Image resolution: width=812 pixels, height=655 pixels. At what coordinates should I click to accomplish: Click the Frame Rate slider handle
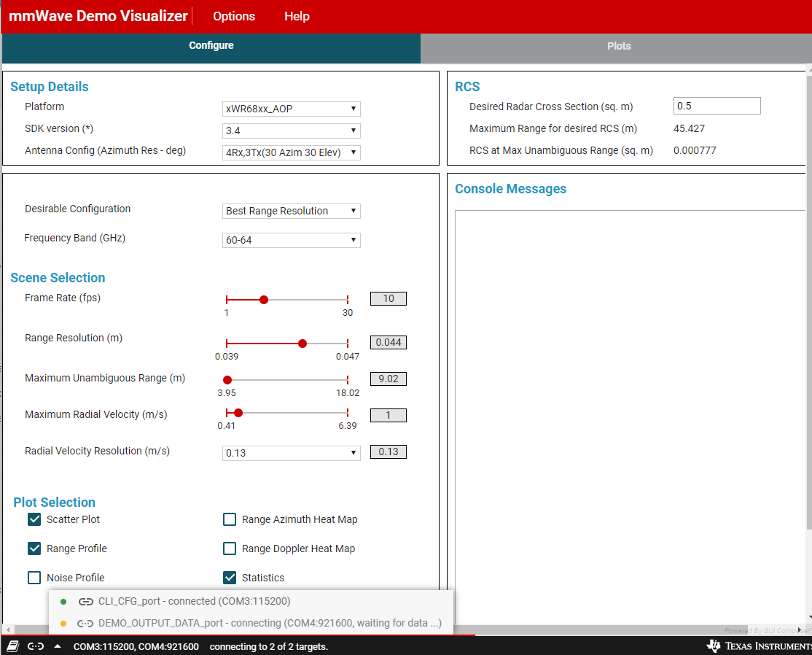[264, 300]
